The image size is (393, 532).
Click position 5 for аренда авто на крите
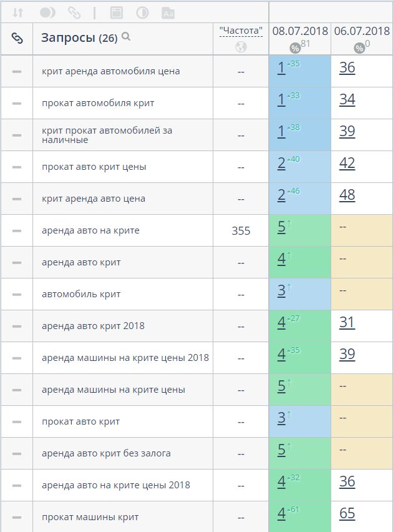pyautogui.click(x=281, y=228)
